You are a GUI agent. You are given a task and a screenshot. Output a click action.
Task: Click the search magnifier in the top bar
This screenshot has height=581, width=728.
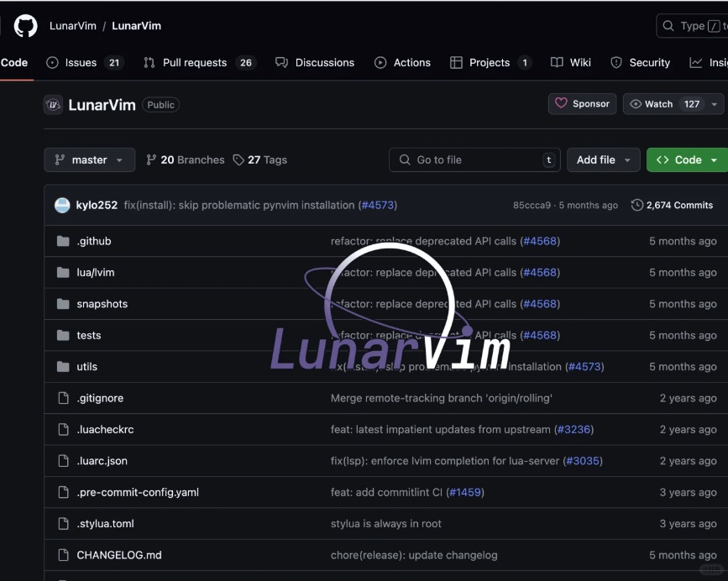click(x=670, y=26)
